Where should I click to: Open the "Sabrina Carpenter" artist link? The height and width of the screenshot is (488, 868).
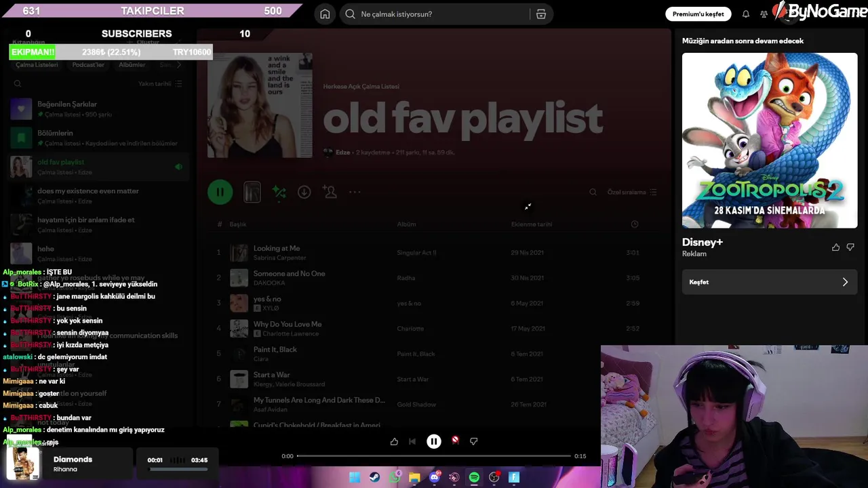pos(279,258)
